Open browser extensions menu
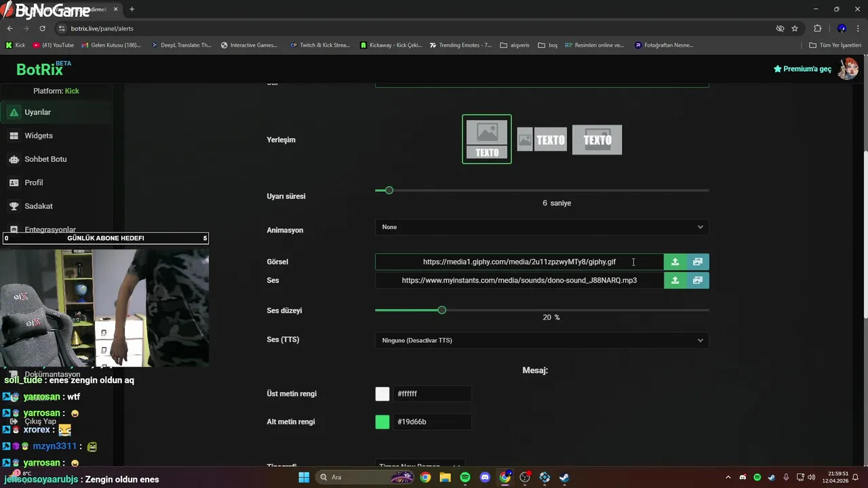 click(x=817, y=28)
